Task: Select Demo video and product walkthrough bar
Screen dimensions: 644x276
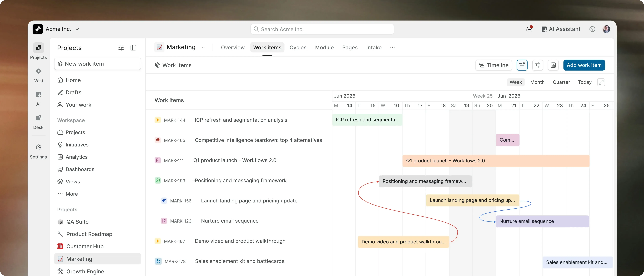Action: [403, 242]
